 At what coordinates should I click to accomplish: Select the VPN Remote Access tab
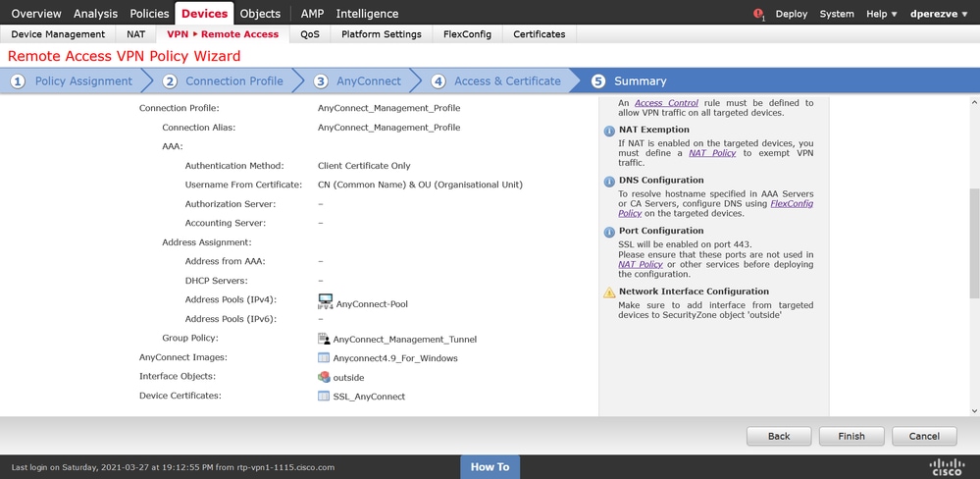[223, 34]
